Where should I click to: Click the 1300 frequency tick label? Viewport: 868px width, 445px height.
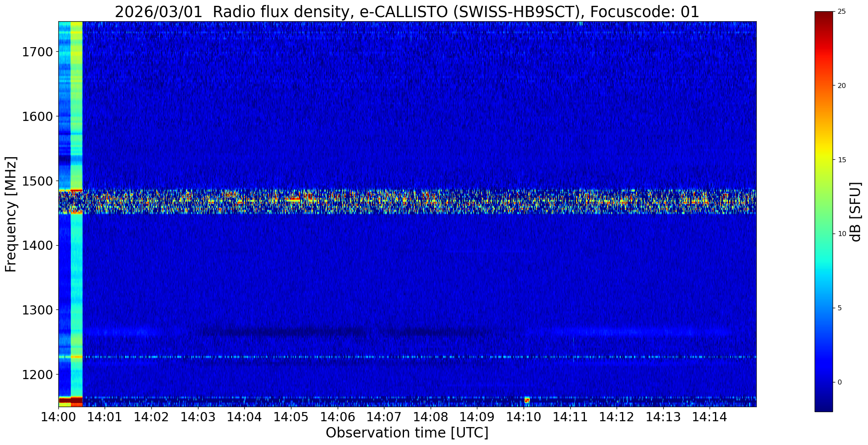37,310
